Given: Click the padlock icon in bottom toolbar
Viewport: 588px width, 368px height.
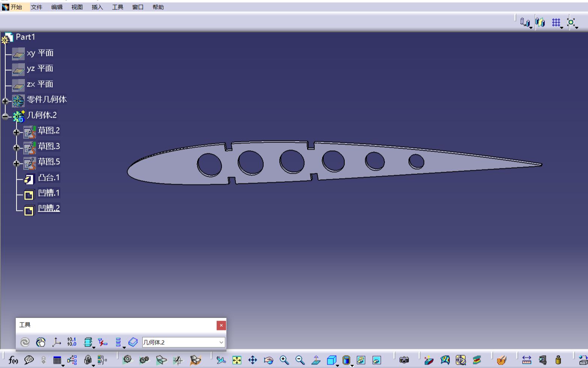Looking at the screenshot, I should [x=88, y=360].
